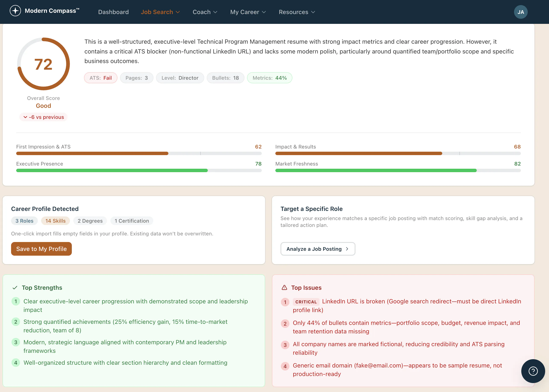Click the Metrics: 44% chip
549x392 pixels.
coord(270,78)
